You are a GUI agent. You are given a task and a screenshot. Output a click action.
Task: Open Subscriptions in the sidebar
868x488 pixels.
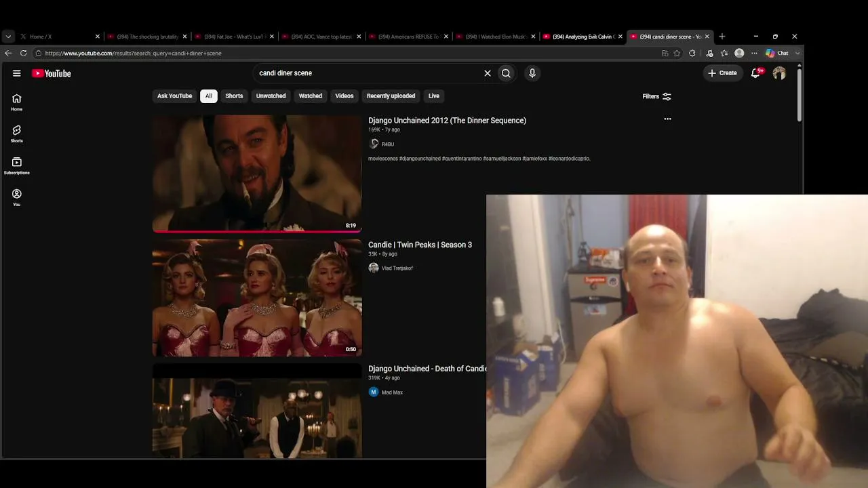pos(17,166)
